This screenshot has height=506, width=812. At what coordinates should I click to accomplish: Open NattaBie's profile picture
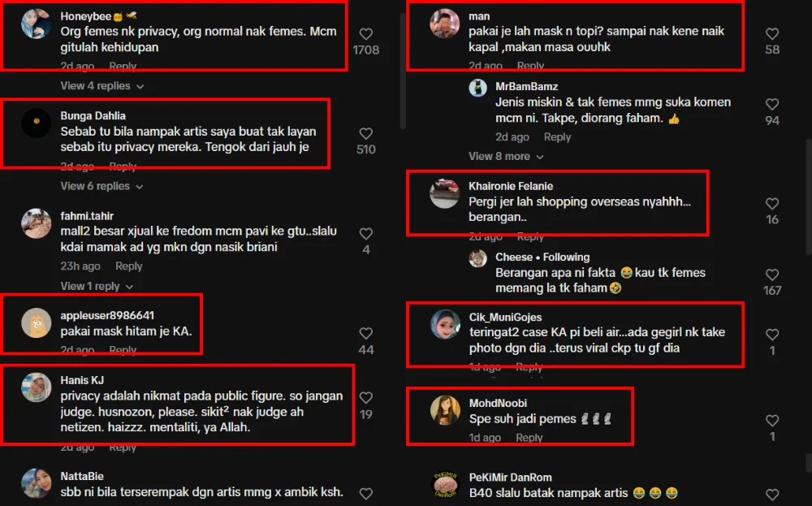click(37, 483)
